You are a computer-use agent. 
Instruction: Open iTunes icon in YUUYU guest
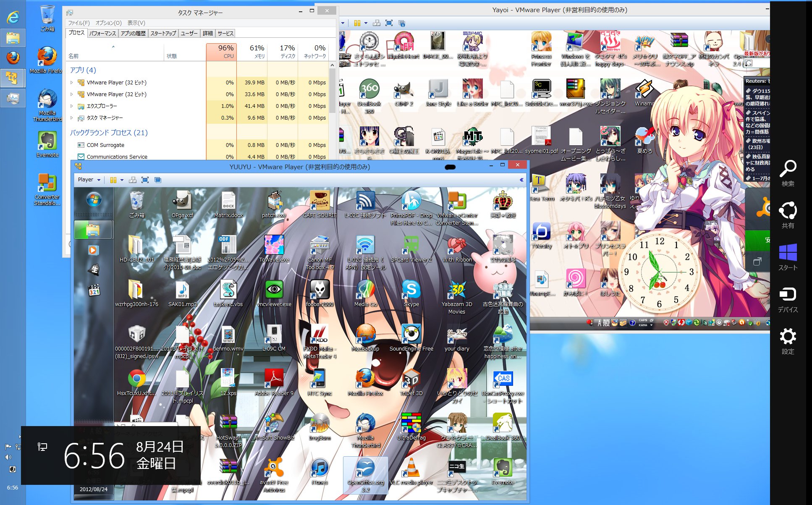tap(320, 471)
